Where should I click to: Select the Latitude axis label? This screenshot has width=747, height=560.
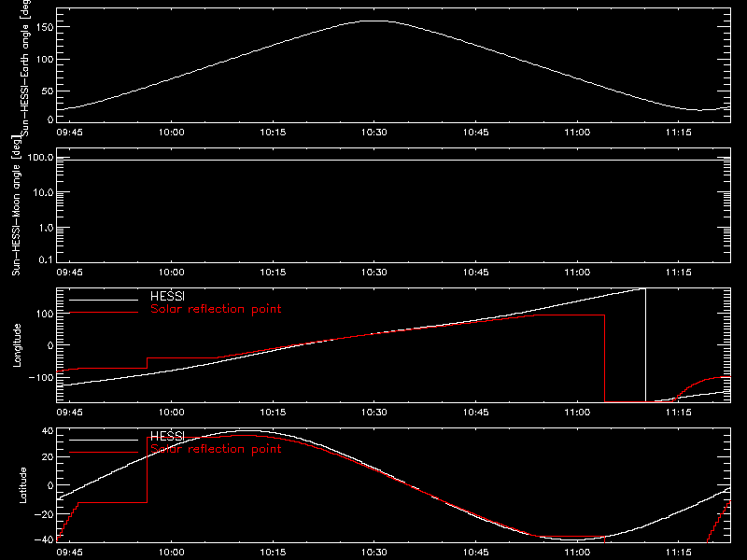coord(22,485)
